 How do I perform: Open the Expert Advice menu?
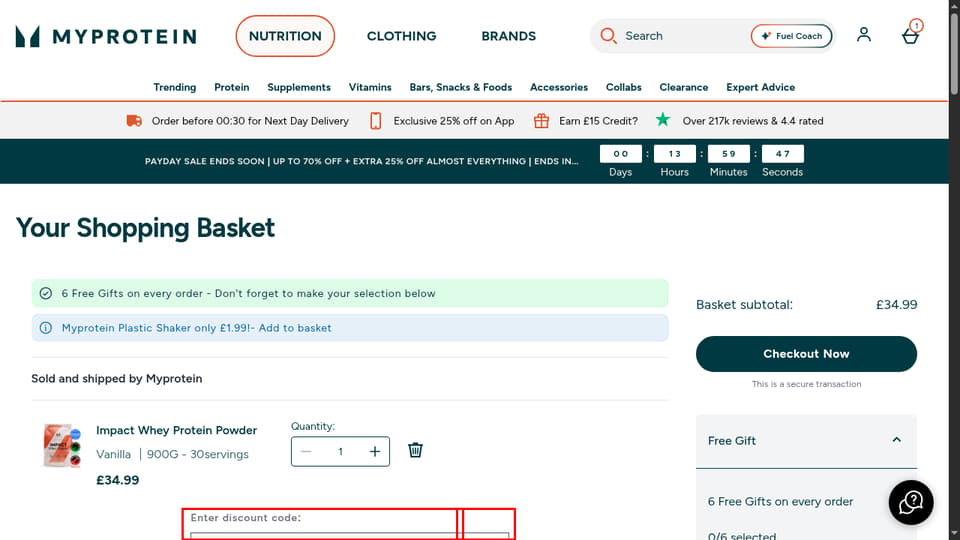click(760, 87)
